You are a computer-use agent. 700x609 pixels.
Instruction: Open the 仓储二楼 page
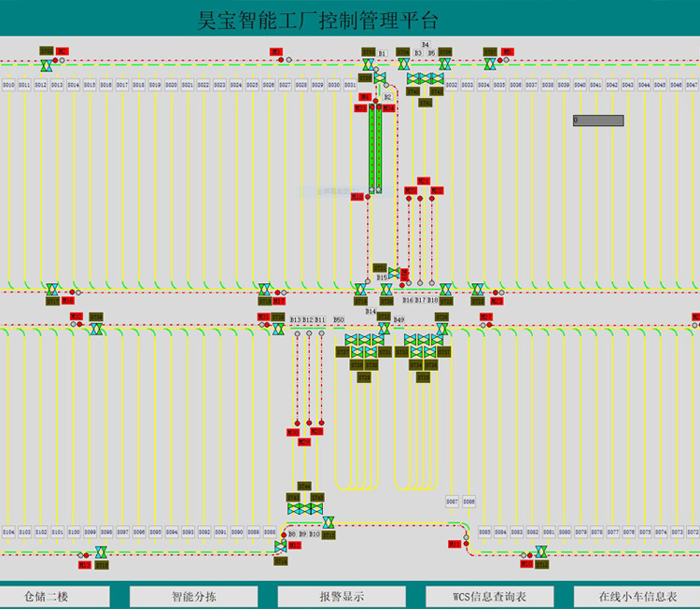46,596
